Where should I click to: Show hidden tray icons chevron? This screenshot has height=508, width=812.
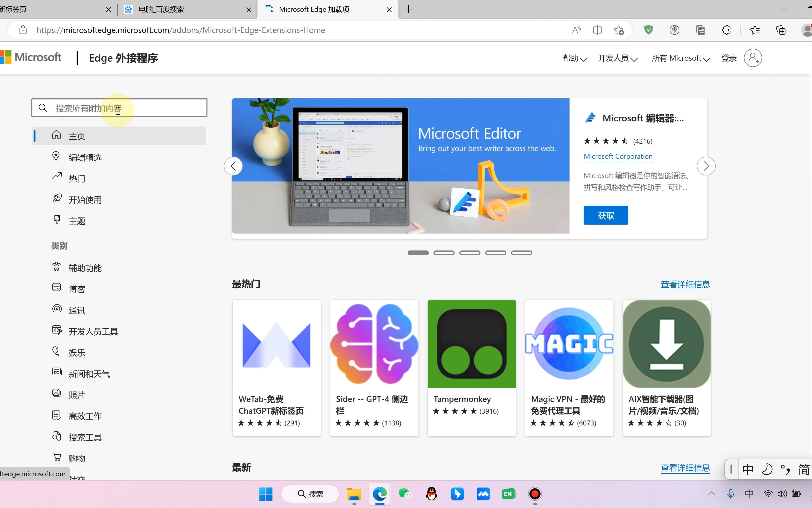point(712,494)
